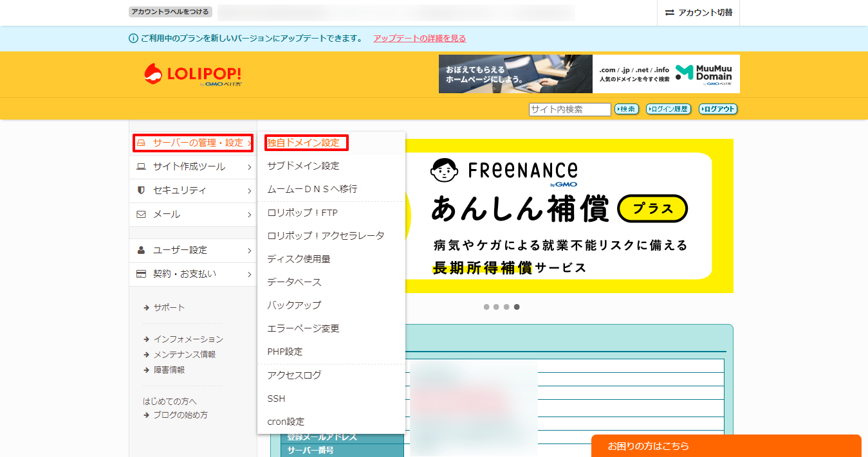Click the monitor icon for サイト作成ツール
This screenshot has height=457, width=868.
click(x=141, y=167)
